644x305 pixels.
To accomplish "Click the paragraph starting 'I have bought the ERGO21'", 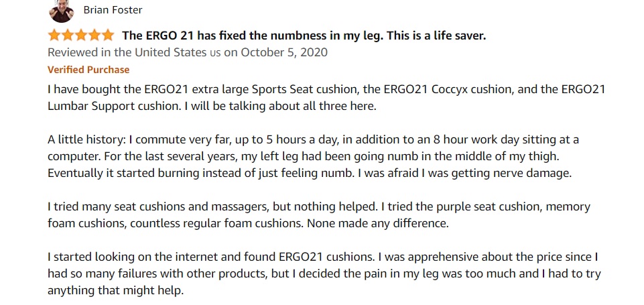I will pyautogui.click(x=326, y=98).
